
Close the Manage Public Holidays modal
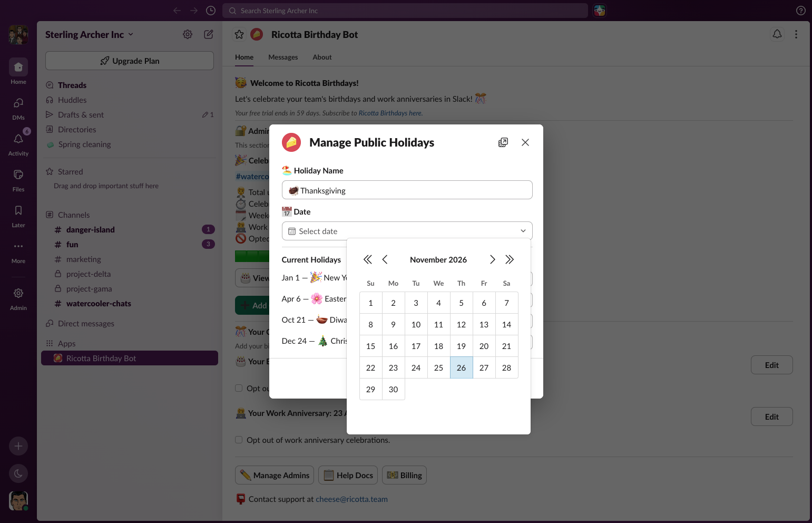click(x=525, y=142)
